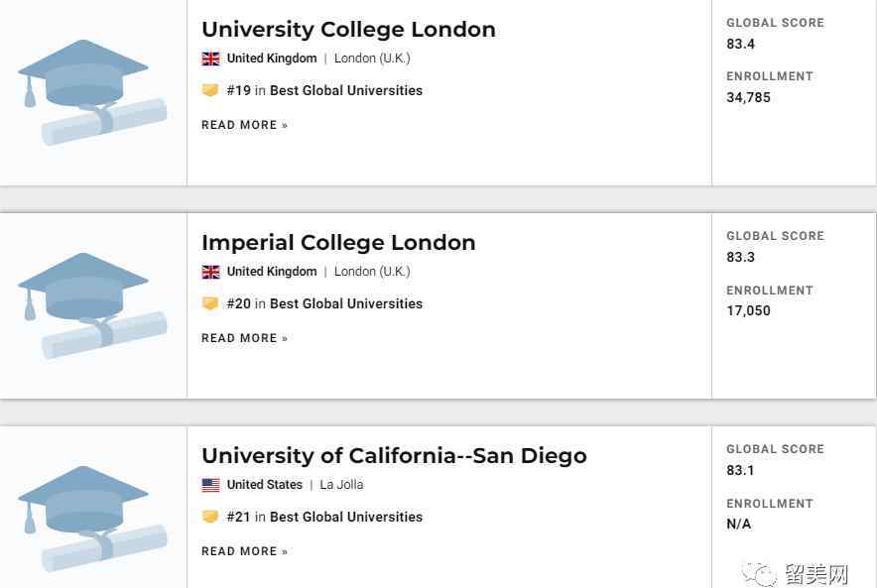Image resolution: width=877 pixels, height=588 pixels.
Task: Open the University College London title link
Action: tap(348, 29)
